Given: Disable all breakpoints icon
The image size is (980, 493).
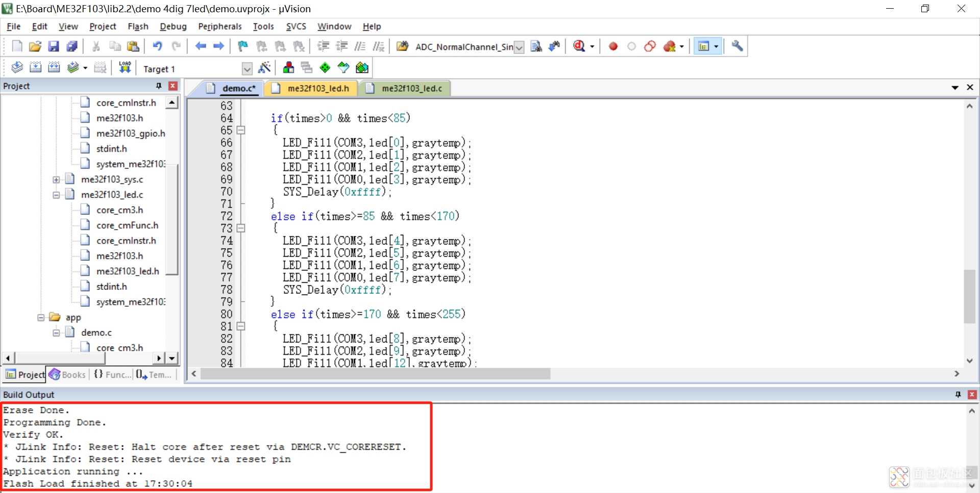Looking at the screenshot, I should (x=650, y=46).
